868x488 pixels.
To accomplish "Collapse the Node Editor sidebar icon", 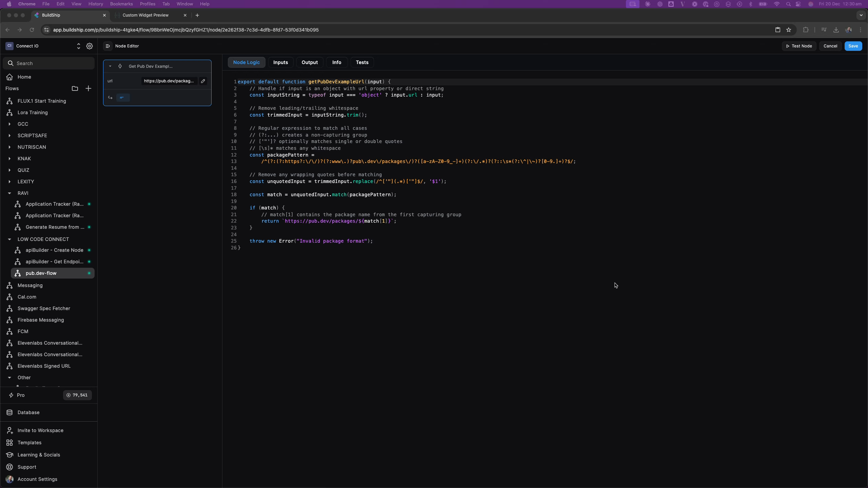I will point(107,46).
